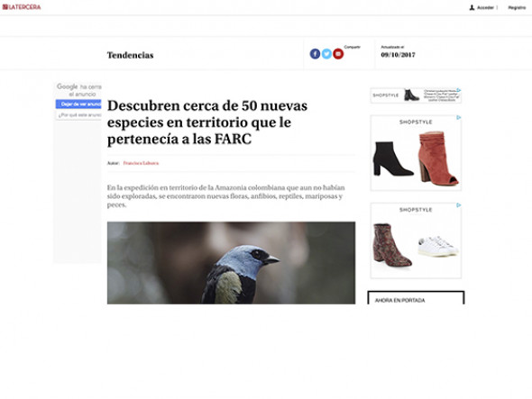This screenshot has width=532, height=399.
Task: Click '¿Por qué este anuncio?' option
Action: point(78,115)
